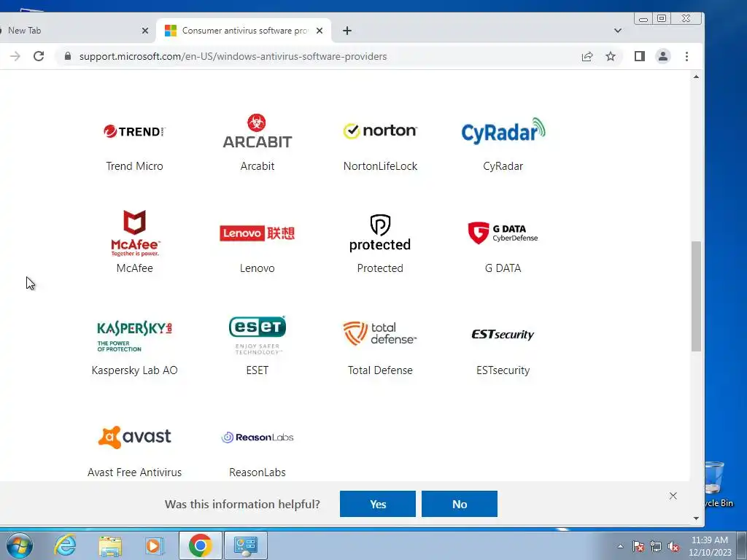This screenshot has height=560, width=747.
Task: Open Windows Media Player taskbar icon
Action: [x=155, y=545]
